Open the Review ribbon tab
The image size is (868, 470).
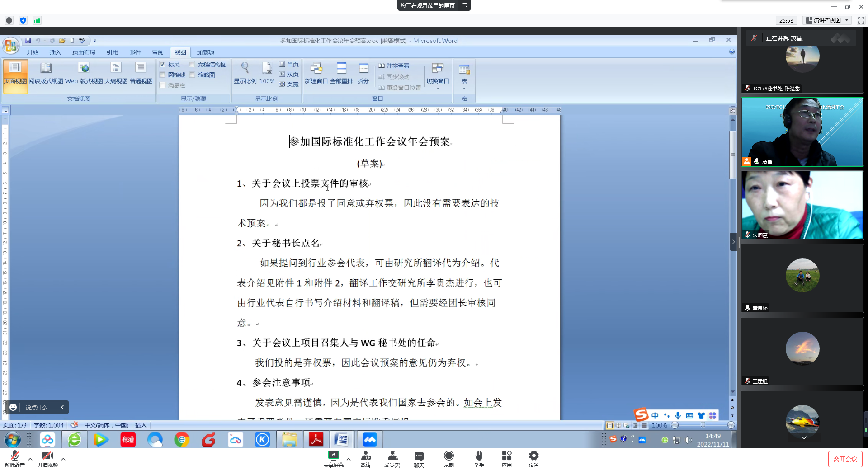[x=157, y=52]
